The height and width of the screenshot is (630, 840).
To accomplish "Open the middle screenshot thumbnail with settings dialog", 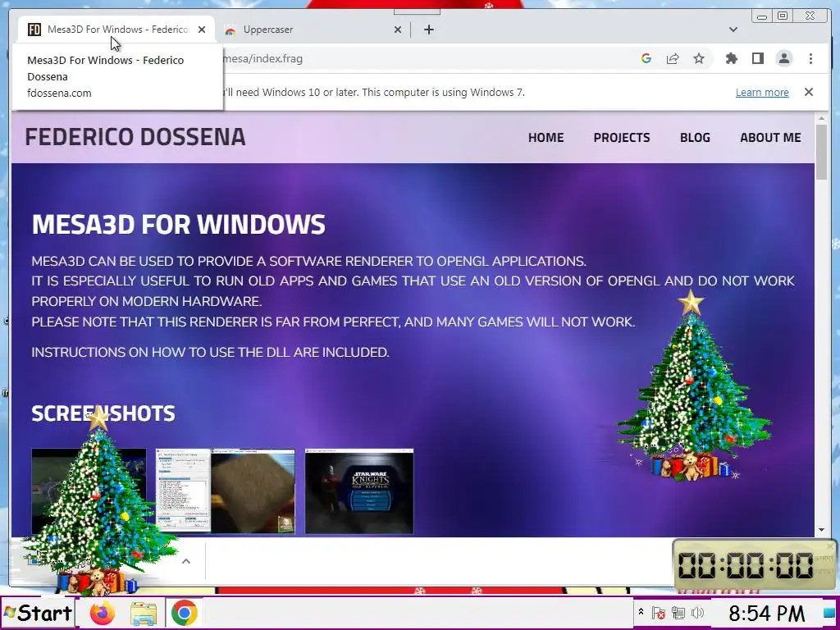I will coord(225,491).
